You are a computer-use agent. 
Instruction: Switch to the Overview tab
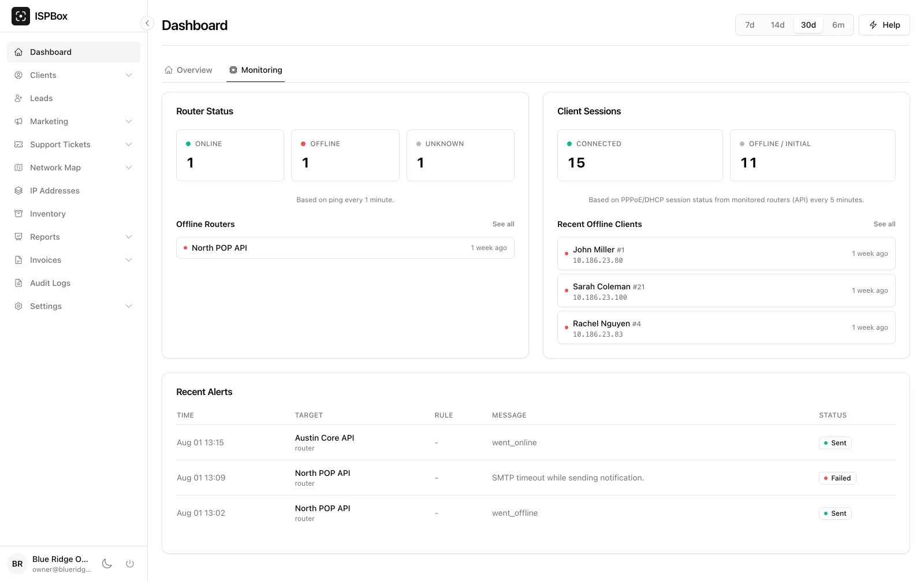point(188,70)
